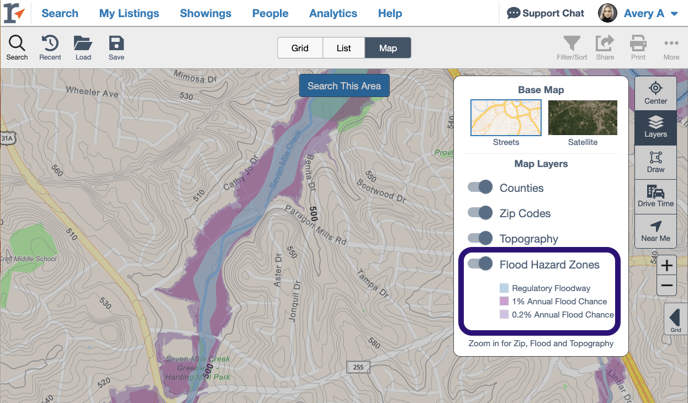This screenshot has width=688, height=403.
Task: Disable the Flood Hazard Zones layer
Action: (x=481, y=264)
